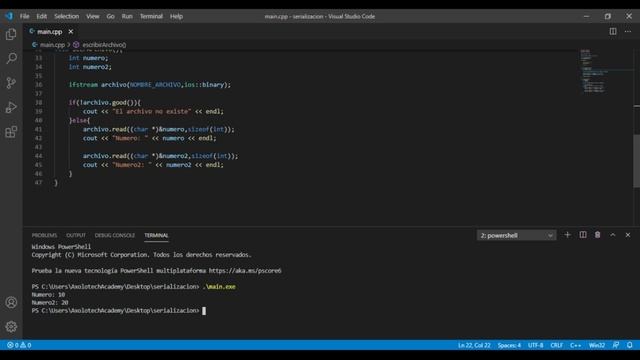Click 'NOMBRE_ARCHIVO' in ifstream line
This screenshot has height=360, width=640.
[155, 85]
